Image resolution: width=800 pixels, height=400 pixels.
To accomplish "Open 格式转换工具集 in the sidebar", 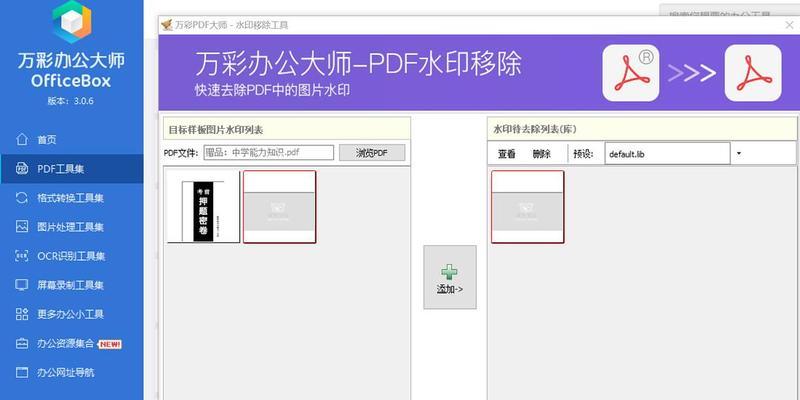I will coord(70,198).
